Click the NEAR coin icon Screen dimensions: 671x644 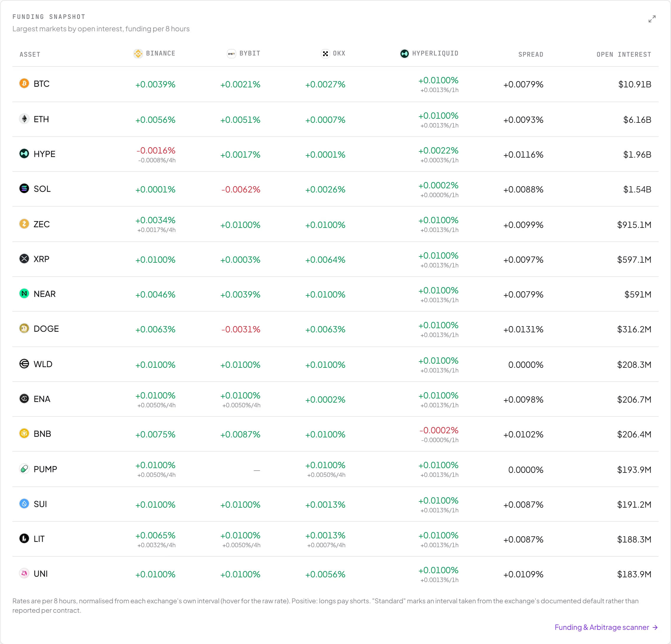[24, 294]
